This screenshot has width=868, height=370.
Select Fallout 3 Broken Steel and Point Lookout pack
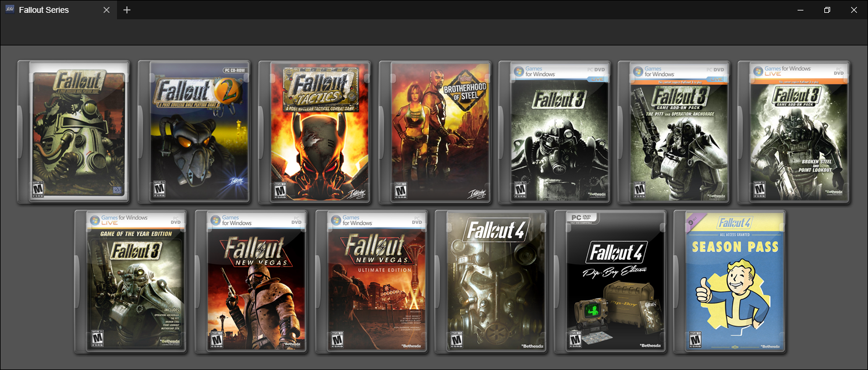pos(795,132)
